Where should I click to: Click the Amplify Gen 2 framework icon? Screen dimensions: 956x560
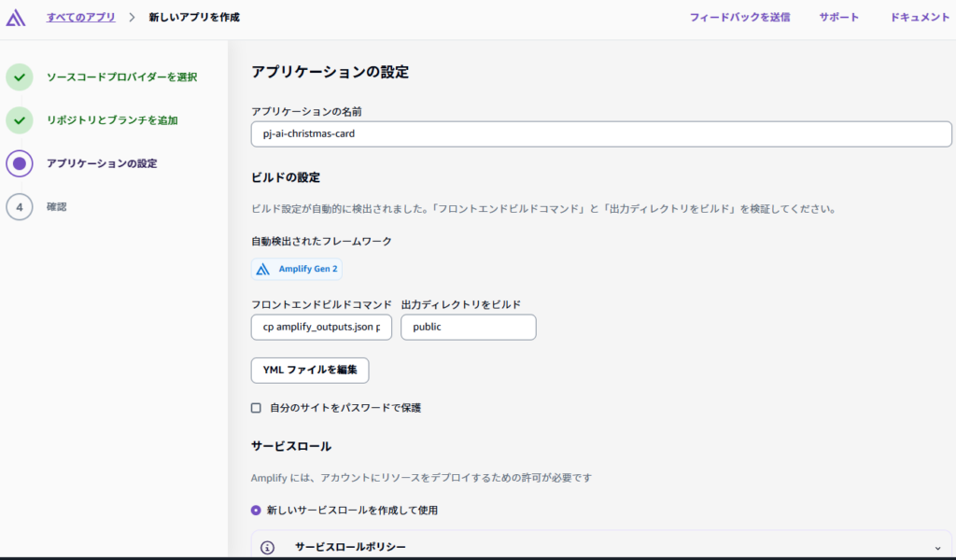(x=263, y=269)
